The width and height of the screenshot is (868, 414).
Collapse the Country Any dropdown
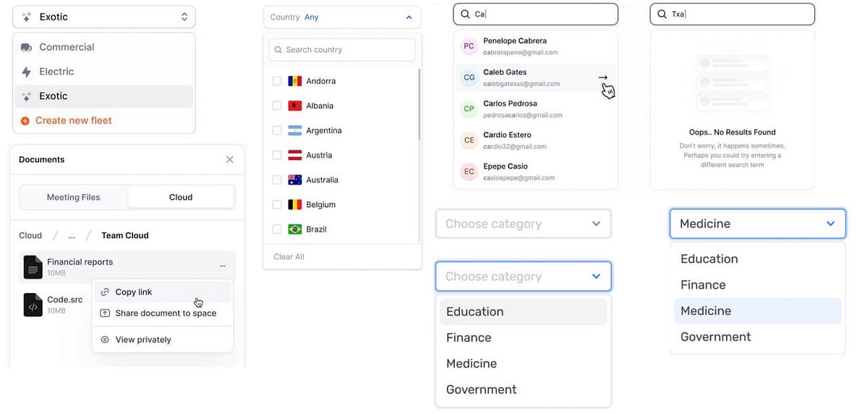[x=342, y=17]
